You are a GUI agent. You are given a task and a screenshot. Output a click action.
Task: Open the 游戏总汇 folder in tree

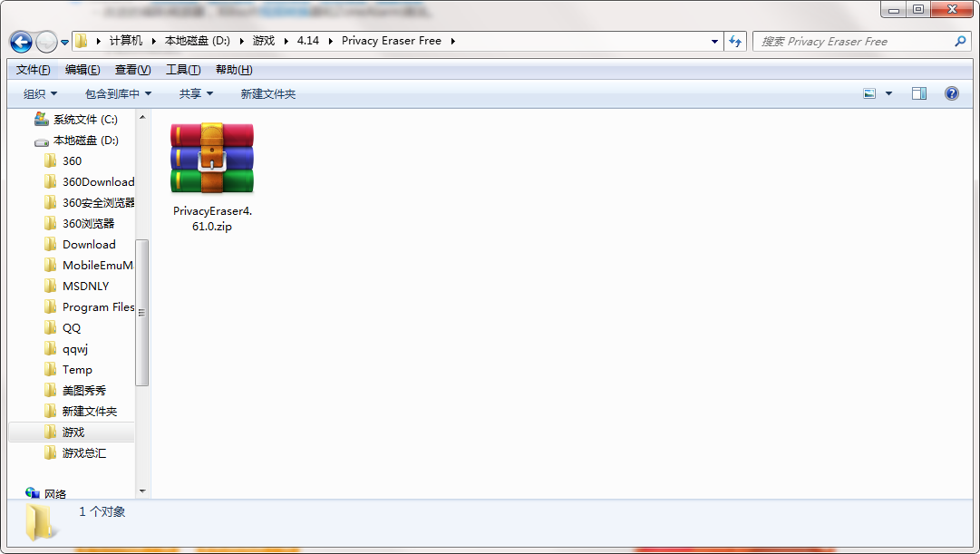pyautogui.click(x=83, y=453)
